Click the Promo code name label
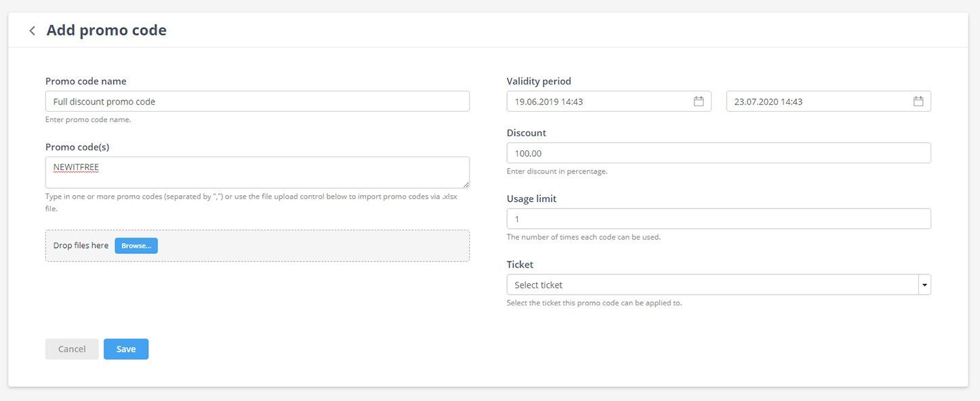This screenshot has height=401, width=980. coord(86,81)
